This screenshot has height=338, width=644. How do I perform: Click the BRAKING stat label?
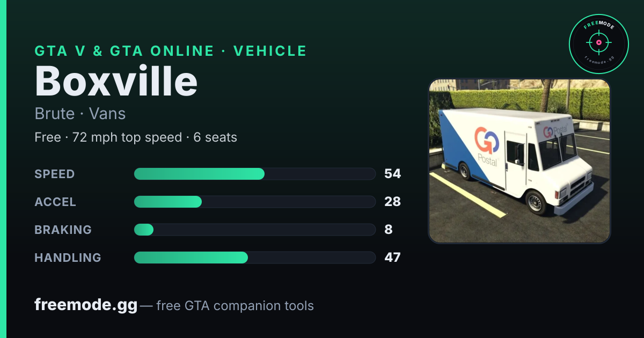(63, 230)
